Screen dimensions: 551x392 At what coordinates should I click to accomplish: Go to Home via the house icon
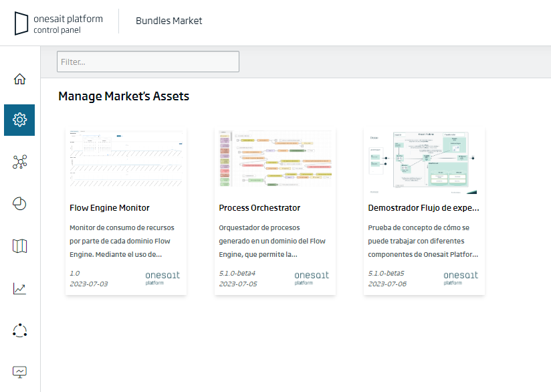coord(19,79)
